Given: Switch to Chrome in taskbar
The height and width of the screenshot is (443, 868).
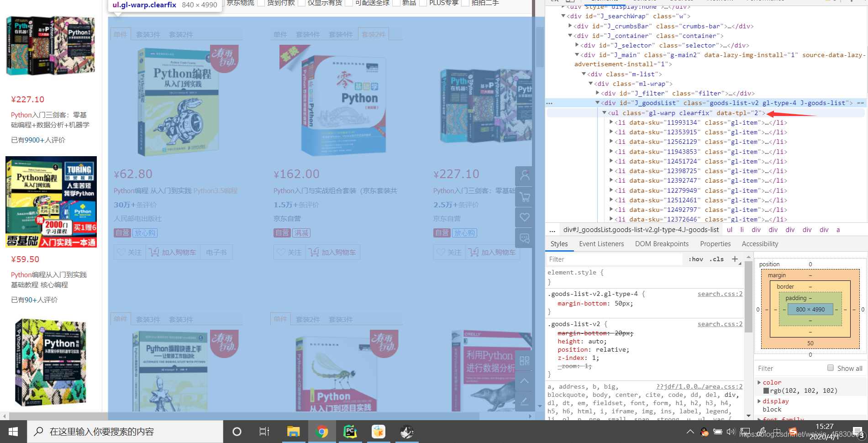Looking at the screenshot, I should tap(322, 432).
